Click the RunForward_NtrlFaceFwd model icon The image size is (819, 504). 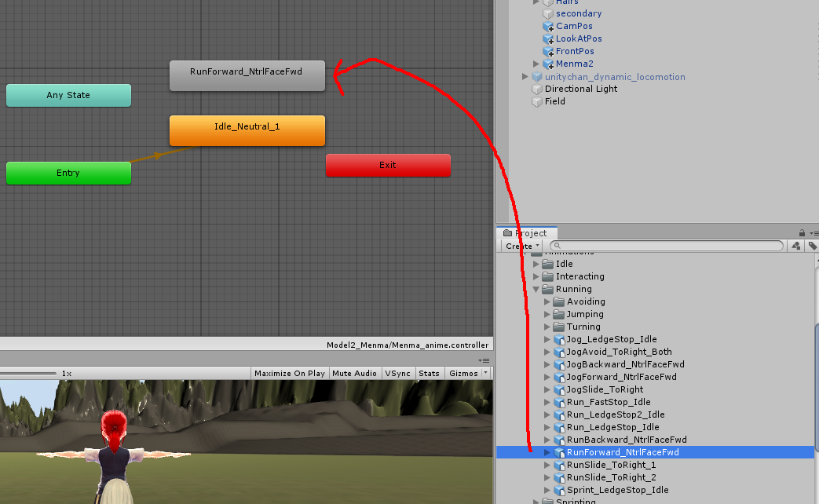pyautogui.click(x=559, y=452)
